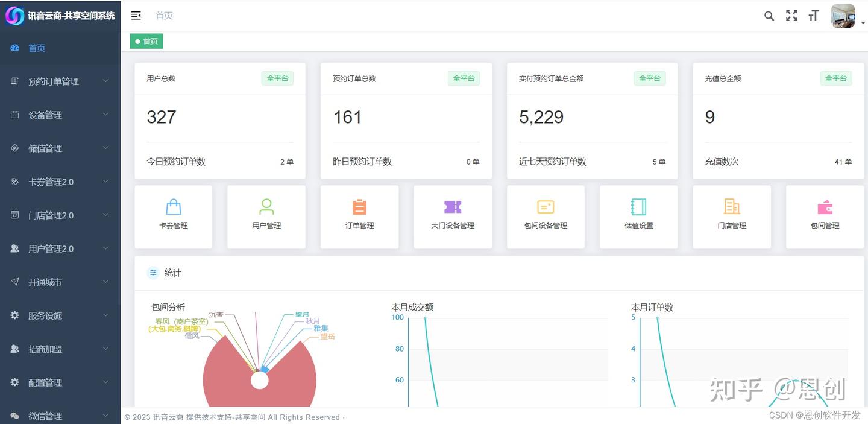The image size is (868, 424).
Task: Click the 用户管理 person icon
Action: pos(266,207)
